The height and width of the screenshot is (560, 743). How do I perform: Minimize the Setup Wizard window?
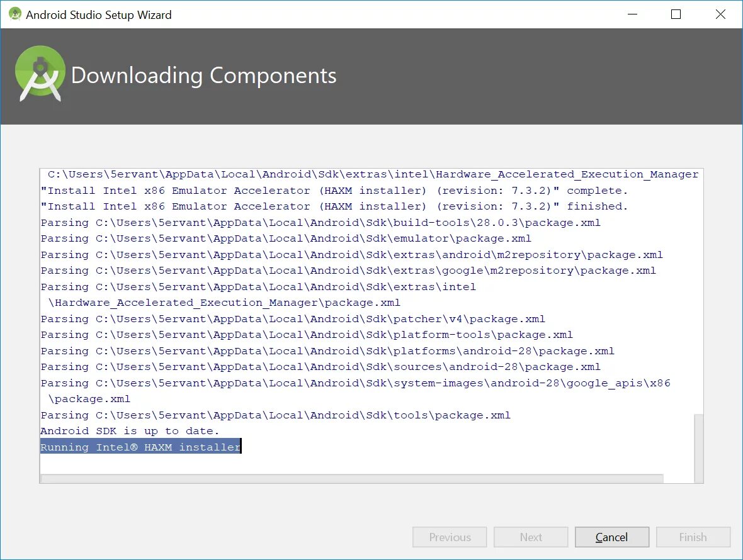coord(632,14)
